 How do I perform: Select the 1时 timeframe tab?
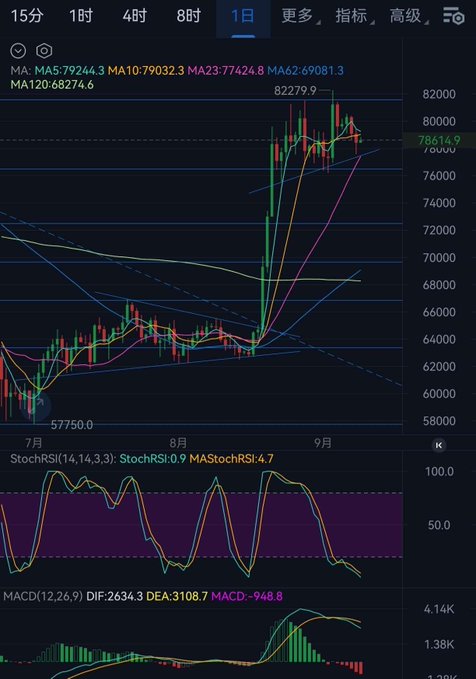pos(81,16)
